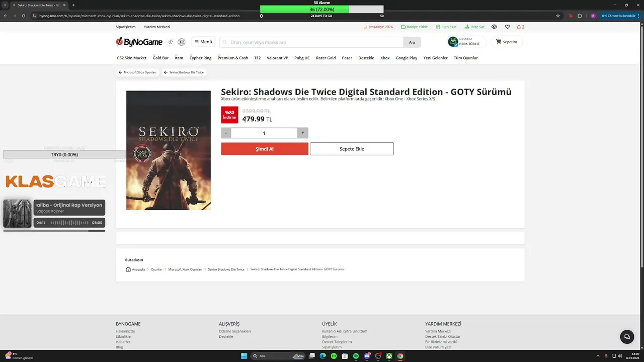The image size is (644, 362).
Task: Click Microsoft Xbox Oyunları breadcrumb
Action: coord(185,269)
